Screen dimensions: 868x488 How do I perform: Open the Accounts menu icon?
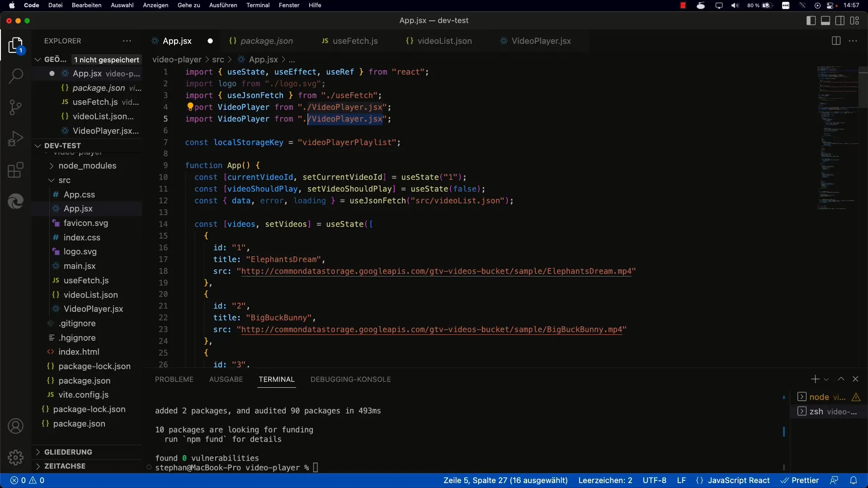15,426
